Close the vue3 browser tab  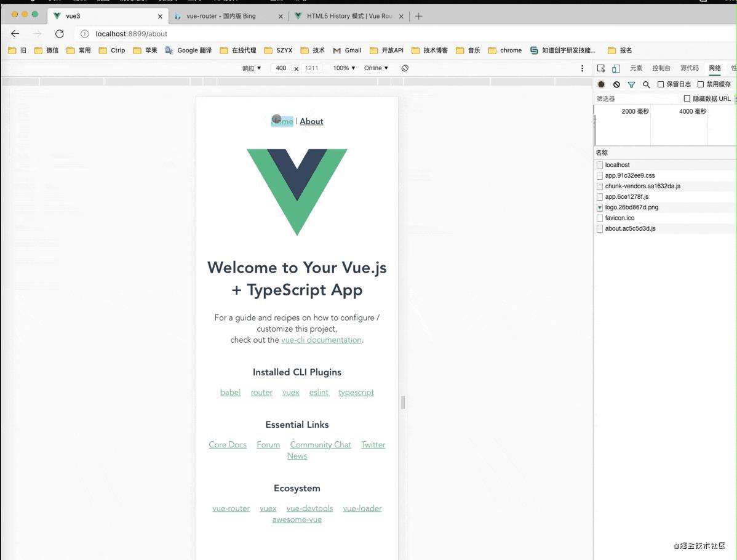161,17
